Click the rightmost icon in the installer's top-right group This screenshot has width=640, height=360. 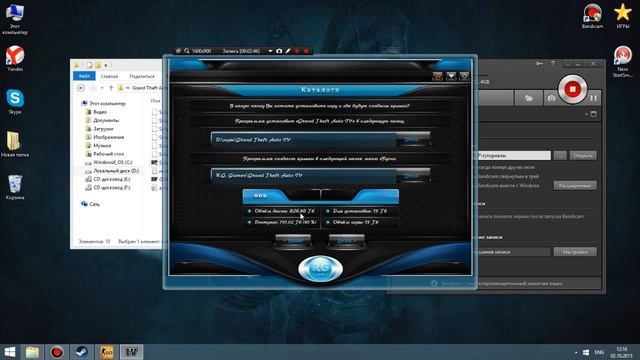point(464,76)
